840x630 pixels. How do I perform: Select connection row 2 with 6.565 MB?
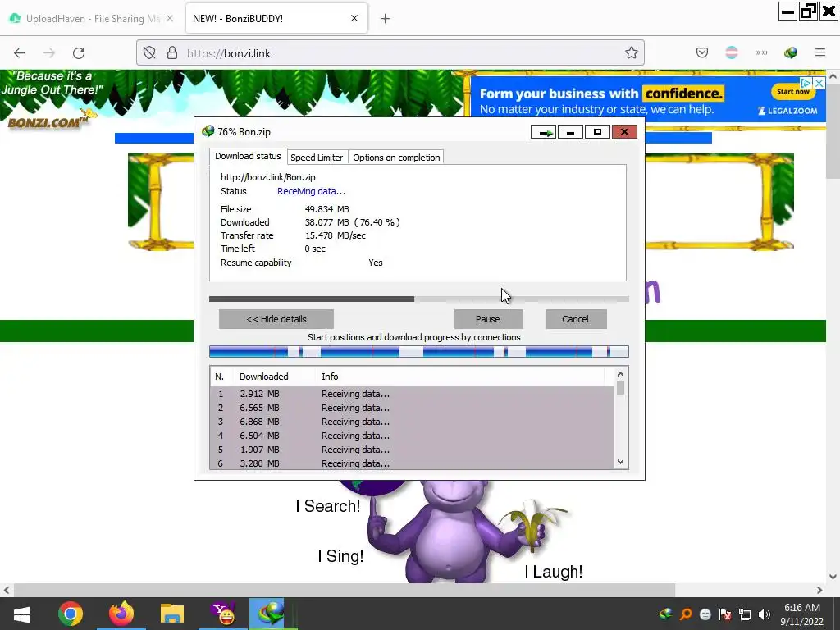pos(412,408)
